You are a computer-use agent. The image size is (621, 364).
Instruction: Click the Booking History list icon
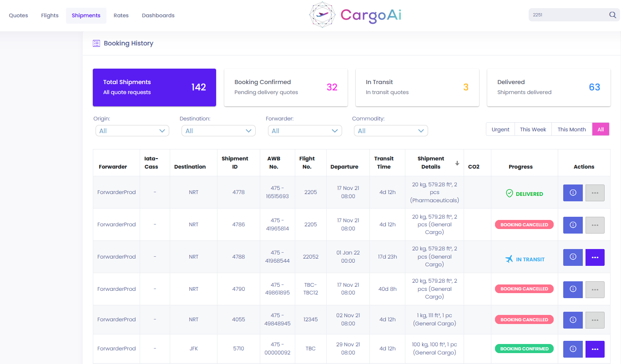[x=96, y=44]
